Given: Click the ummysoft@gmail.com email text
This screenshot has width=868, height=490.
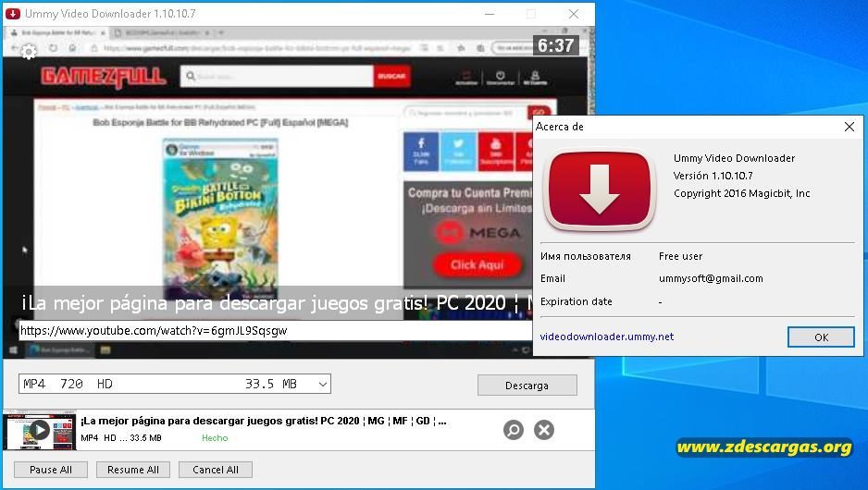Looking at the screenshot, I should point(711,278).
